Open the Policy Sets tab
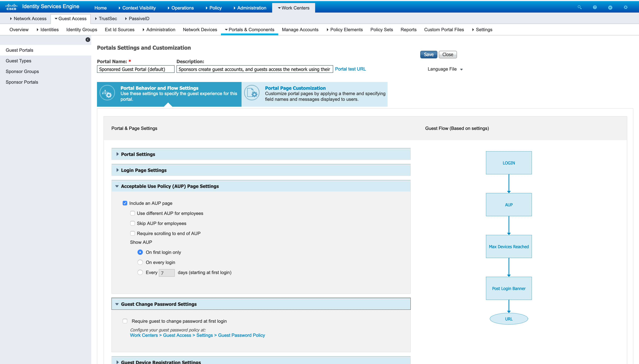 click(x=381, y=29)
